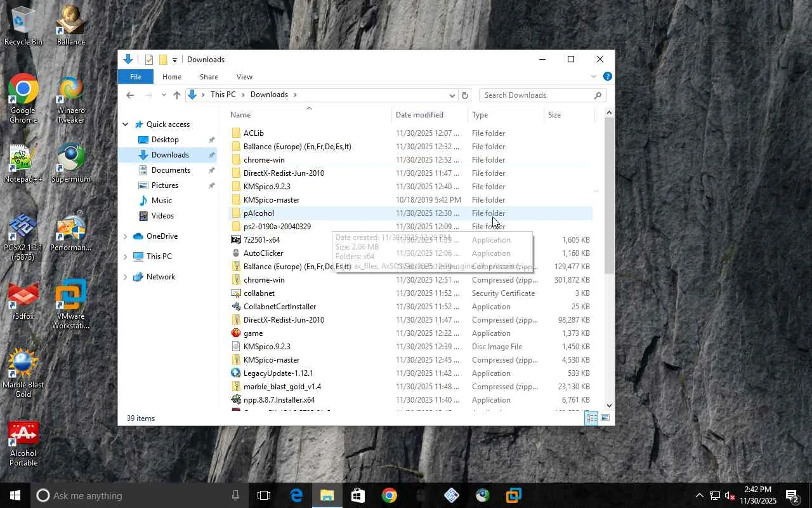Expand the Network tree node
The height and width of the screenshot is (508, 812).
[125, 277]
